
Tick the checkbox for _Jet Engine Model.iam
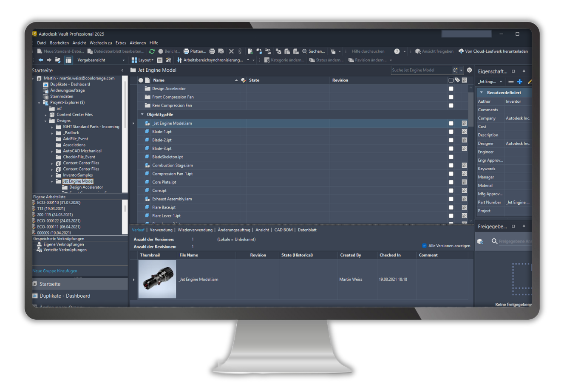coord(451,124)
